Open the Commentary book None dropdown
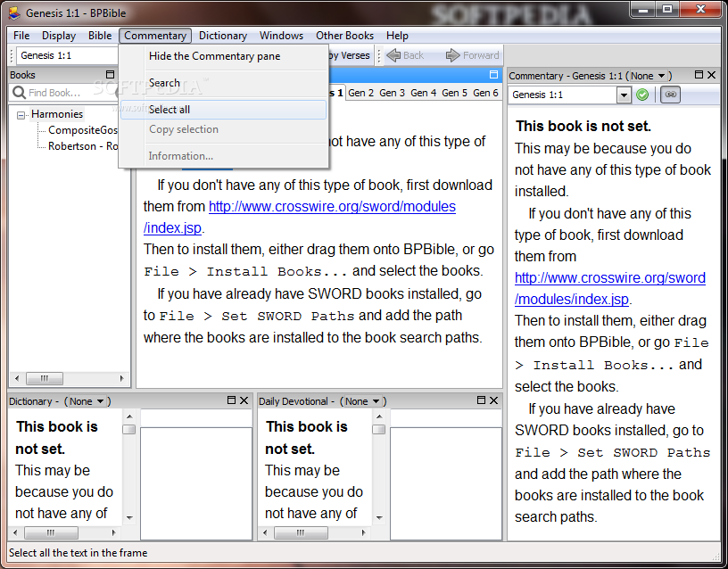Screen dimensions: 728x569 (649, 76)
